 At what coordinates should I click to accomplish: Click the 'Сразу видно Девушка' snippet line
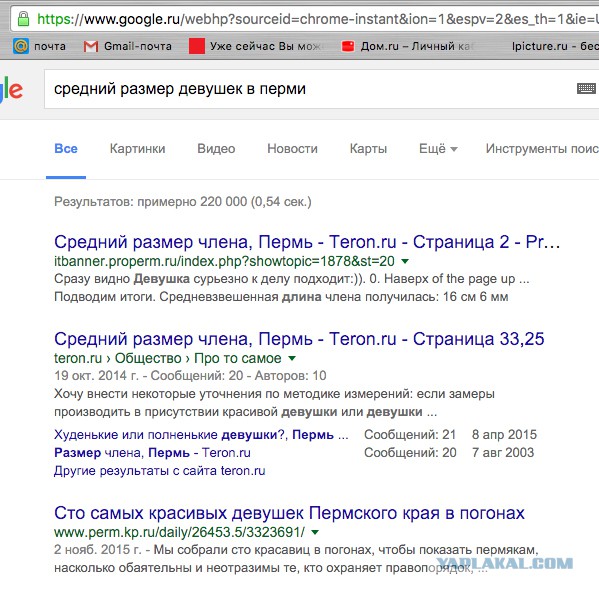point(291,279)
